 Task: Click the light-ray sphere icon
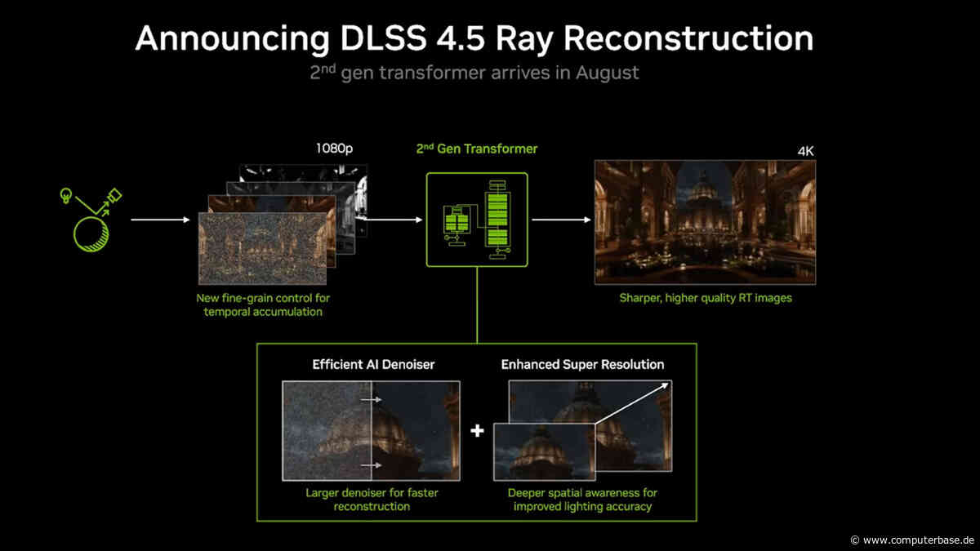91,220
